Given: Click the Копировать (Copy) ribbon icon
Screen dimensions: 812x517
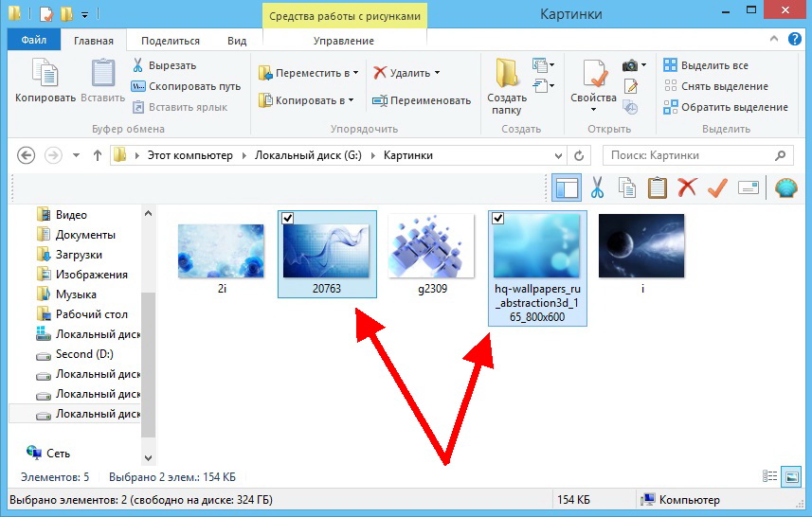Looking at the screenshot, I should tap(45, 73).
